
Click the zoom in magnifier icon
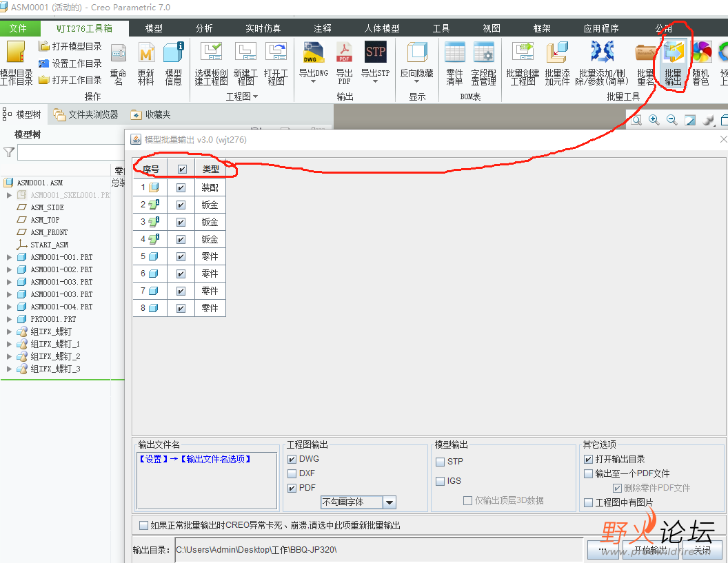[654, 120]
